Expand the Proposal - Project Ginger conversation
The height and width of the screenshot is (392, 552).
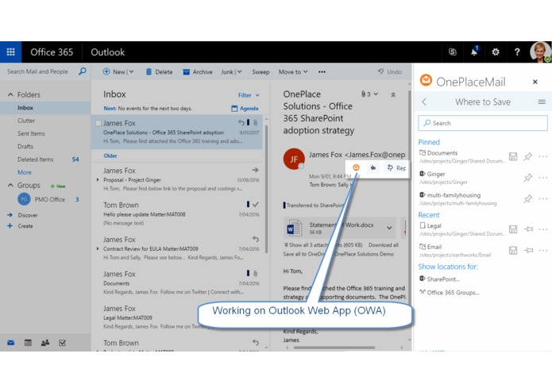pos(98,179)
